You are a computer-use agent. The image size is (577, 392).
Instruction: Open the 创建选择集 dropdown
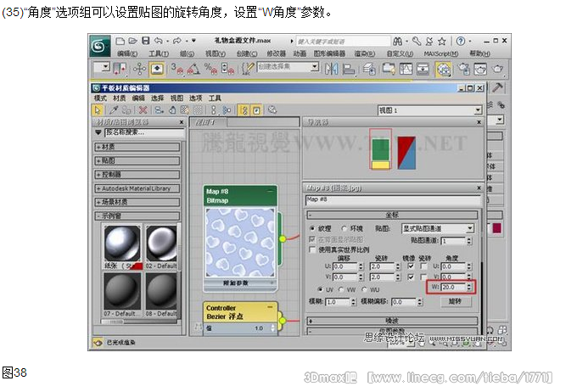pyautogui.click(x=288, y=67)
